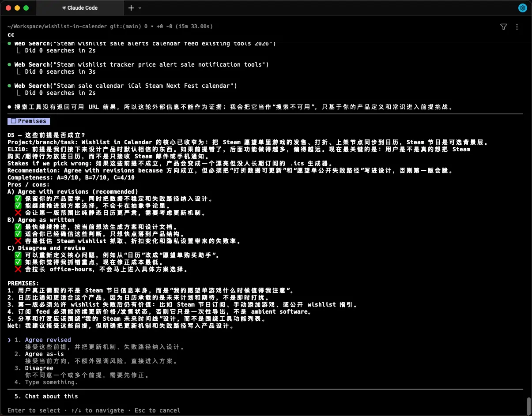Image resolution: width=532 pixels, height=416 pixels.
Task: Click the wishlist tracker price alert search line
Action: (138, 64)
